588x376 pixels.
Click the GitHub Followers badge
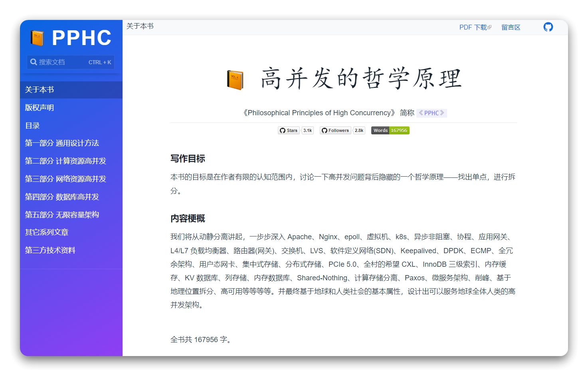tap(335, 130)
